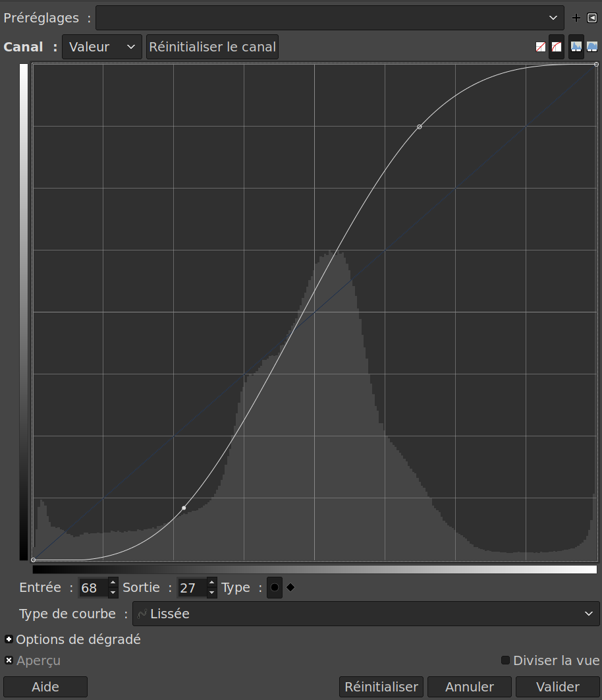Select the linear light curve icon
Screen dimensions: 602x700
[x=541, y=47]
